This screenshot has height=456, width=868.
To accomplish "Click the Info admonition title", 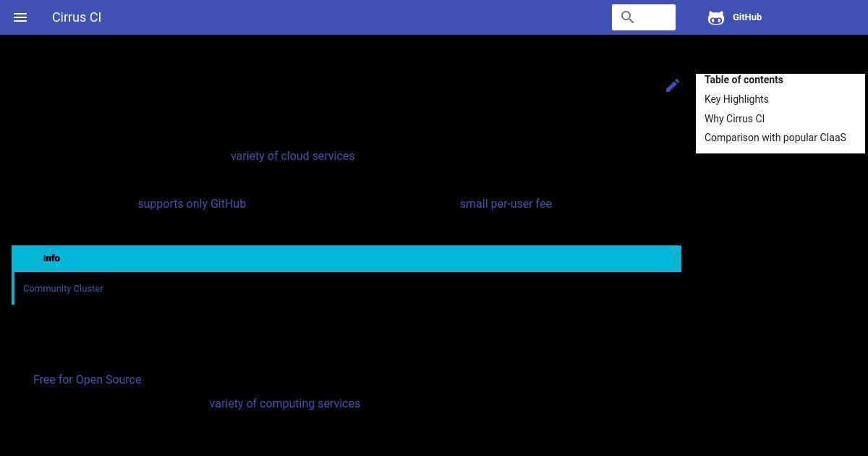I will pos(346,258).
